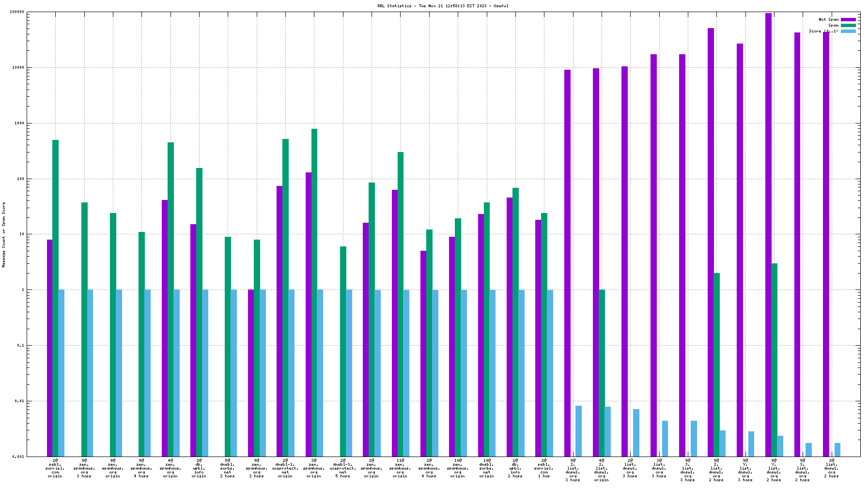The image size is (868, 488).
Task: Select the 4@ 2.list.dnswl.org origin label
Action: (x=601, y=470)
